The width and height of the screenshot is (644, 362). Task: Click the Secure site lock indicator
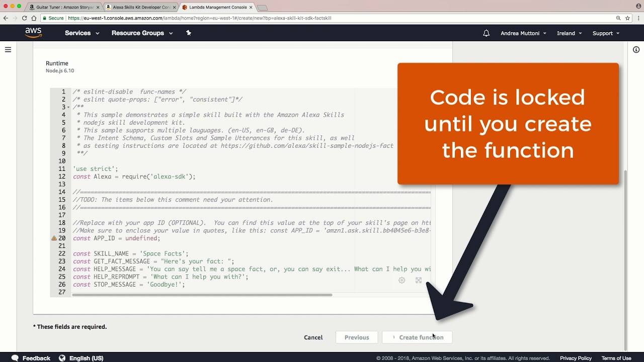pyautogui.click(x=53, y=18)
